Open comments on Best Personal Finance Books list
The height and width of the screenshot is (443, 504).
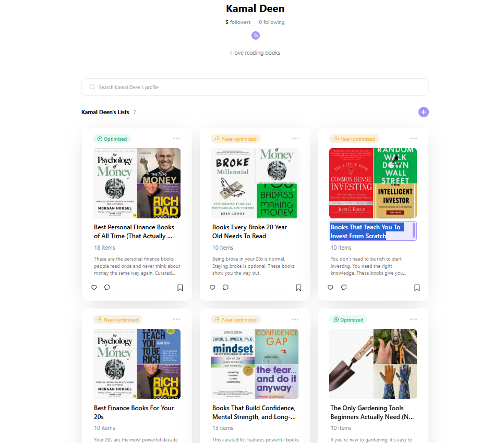107,287
